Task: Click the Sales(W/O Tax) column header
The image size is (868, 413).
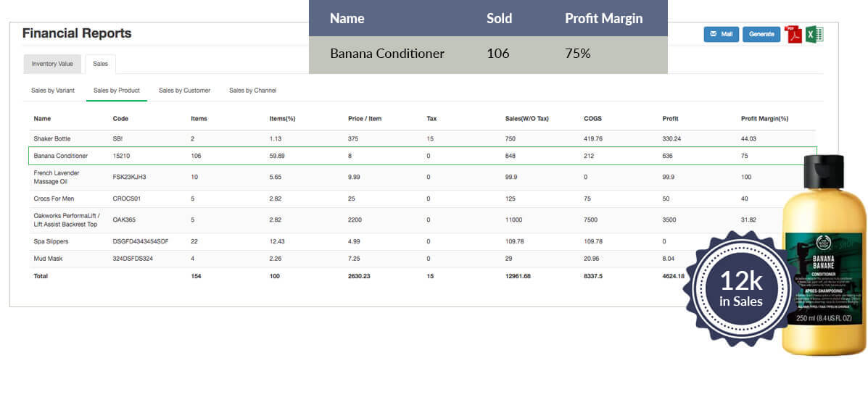Action: [527, 118]
